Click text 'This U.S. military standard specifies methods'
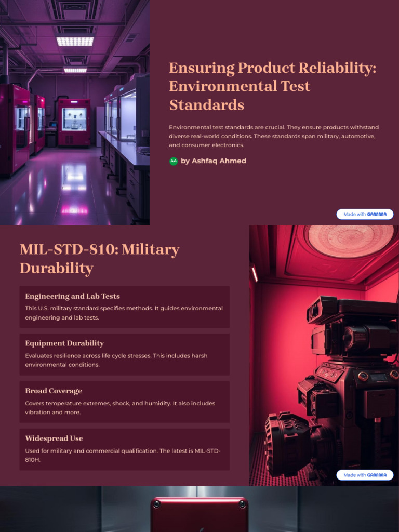 click(x=88, y=309)
